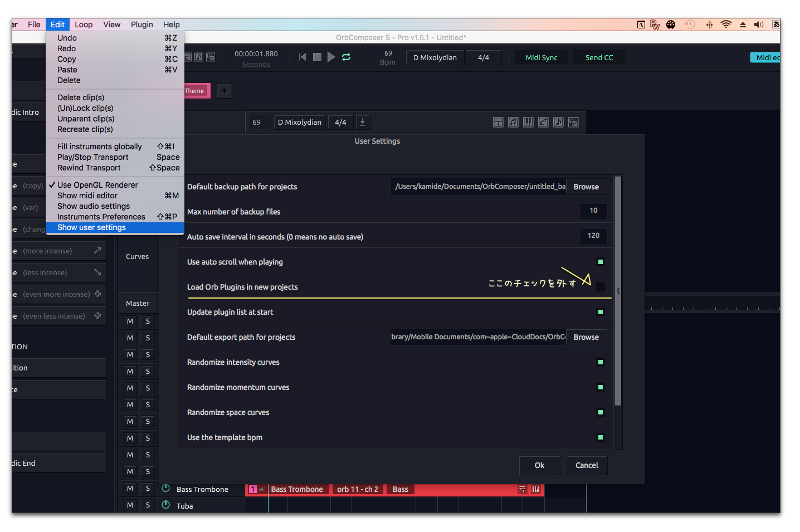This screenshot has width=800, height=532.
Task: Open the Loop menu
Action: (84, 25)
